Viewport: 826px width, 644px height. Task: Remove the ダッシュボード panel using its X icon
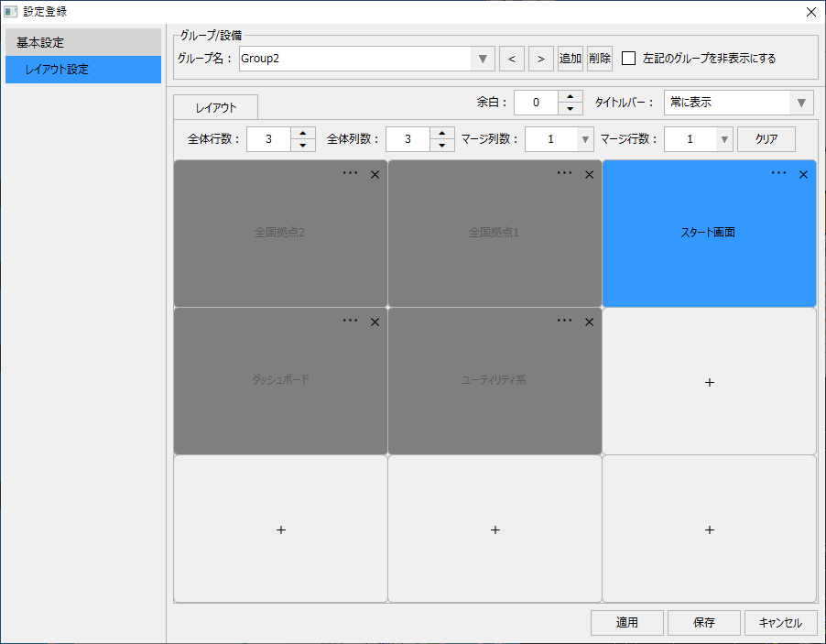pos(375,322)
